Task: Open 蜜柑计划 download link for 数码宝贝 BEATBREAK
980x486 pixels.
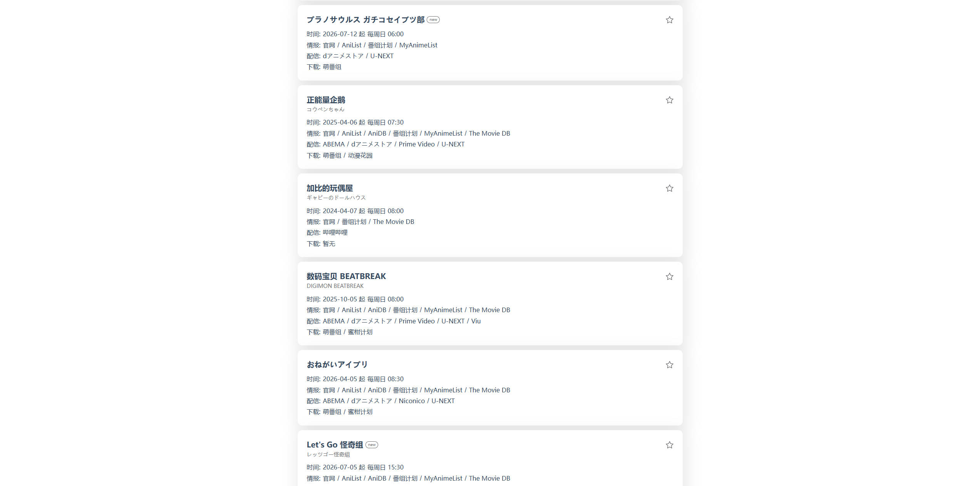Action: pos(360,332)
